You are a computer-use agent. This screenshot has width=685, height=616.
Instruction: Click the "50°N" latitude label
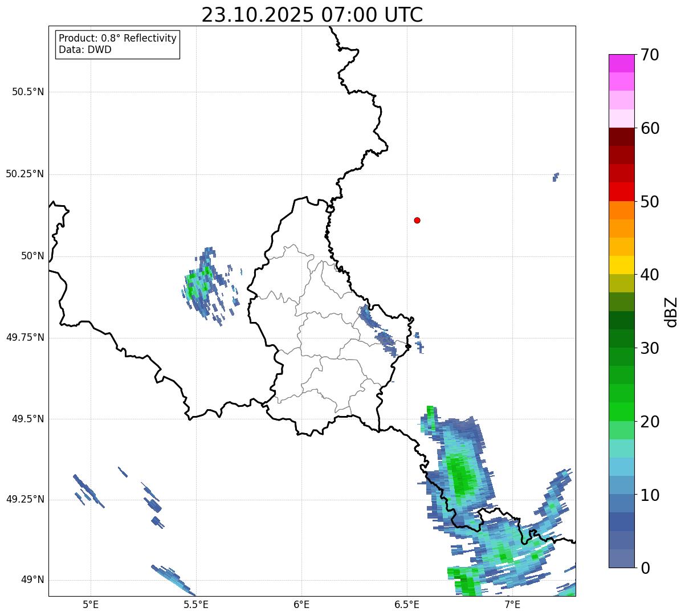pos(32,256)
